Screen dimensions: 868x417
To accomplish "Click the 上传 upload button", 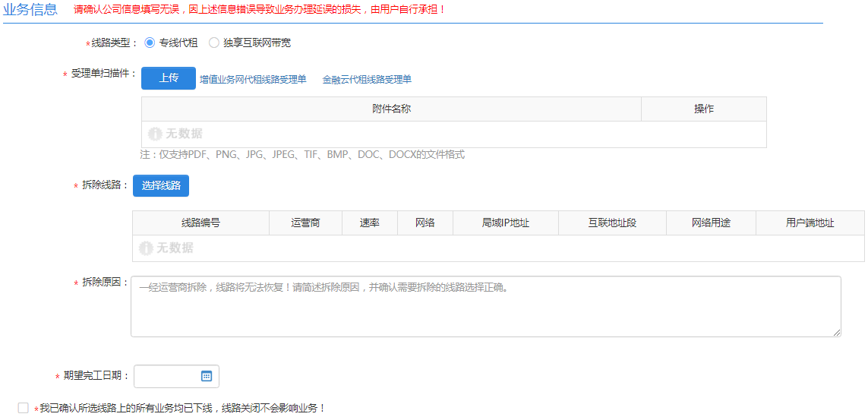I will [x=169, y=78].
